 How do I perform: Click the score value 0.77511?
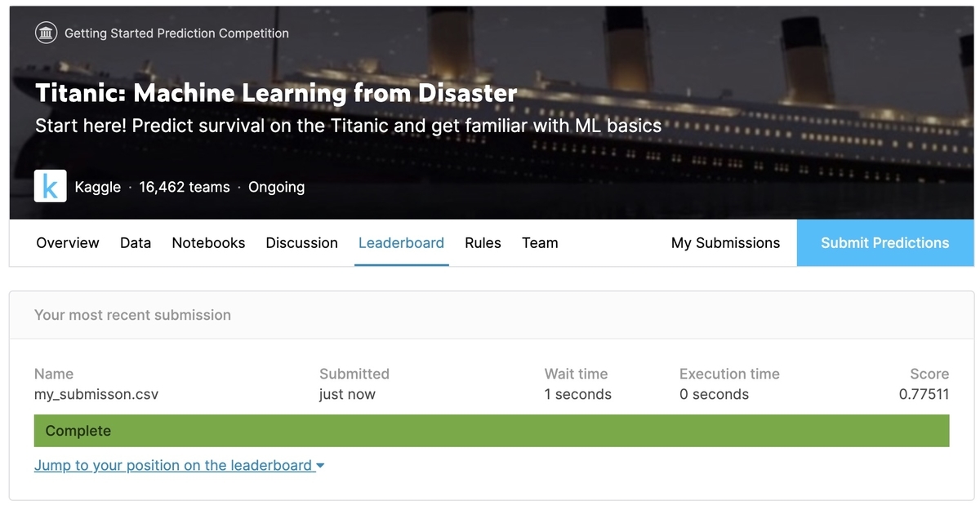tap(924, 394)
